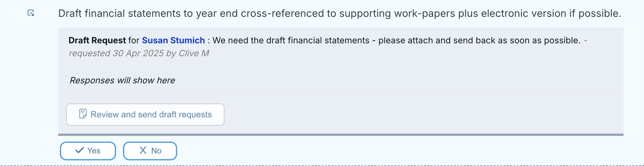
Task: Open the pop-out arrow icon beside the question
Action: 31,13
